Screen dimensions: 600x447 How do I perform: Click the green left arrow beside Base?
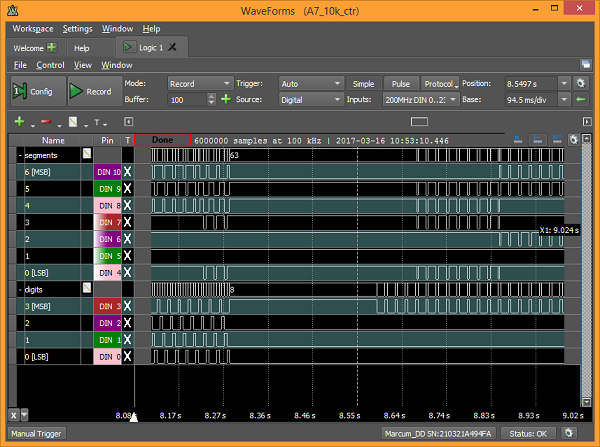[x=580, y=100]
